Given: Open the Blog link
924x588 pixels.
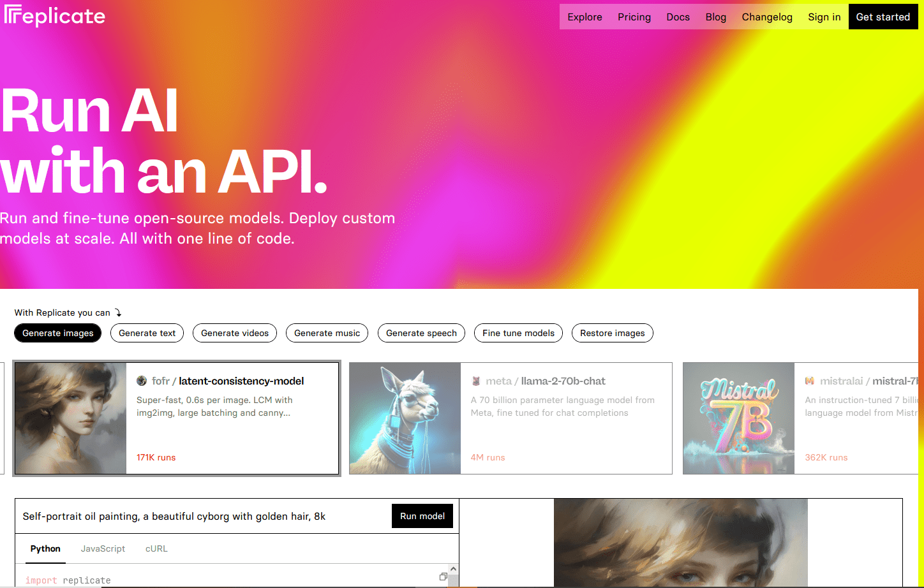Looking at the screenshot, I should [x=715, y=17].
